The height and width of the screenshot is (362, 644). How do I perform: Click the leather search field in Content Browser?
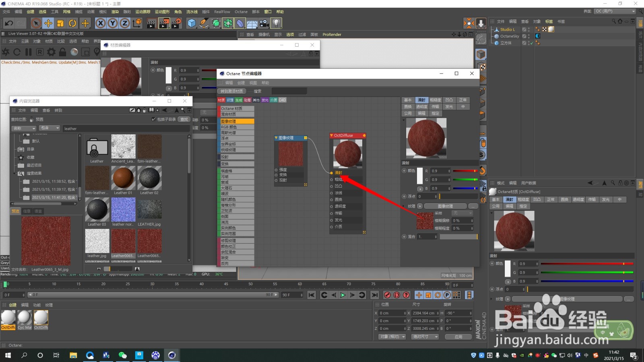[126, 128]
